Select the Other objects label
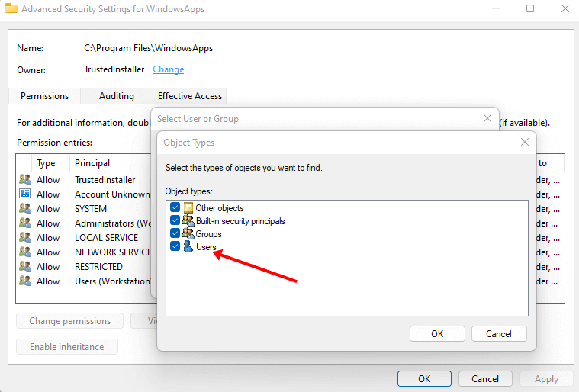The image size is (579, 392). (220, 207)
